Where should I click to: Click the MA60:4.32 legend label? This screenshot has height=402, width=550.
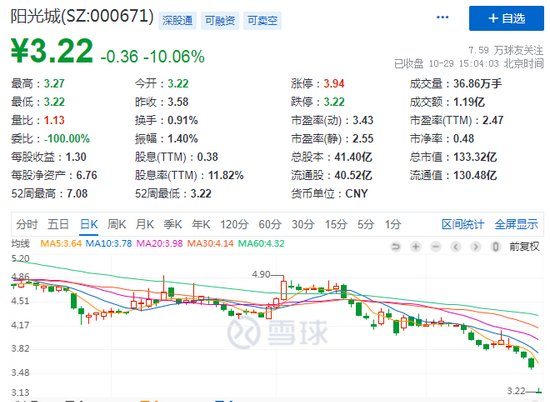tap(261, 243)
